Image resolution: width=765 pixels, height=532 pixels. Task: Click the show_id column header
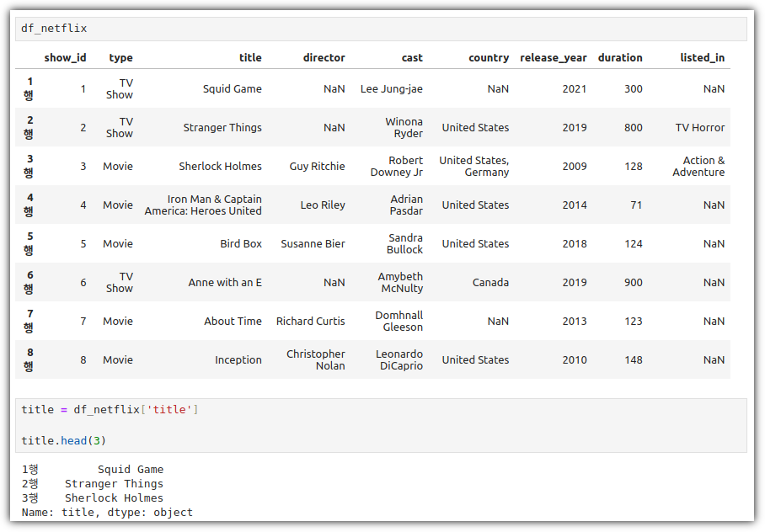(x=65, y=57)
